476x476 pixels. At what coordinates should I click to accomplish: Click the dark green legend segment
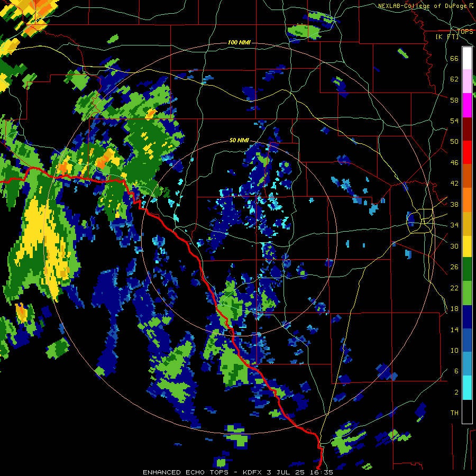(x=467, y=269)
